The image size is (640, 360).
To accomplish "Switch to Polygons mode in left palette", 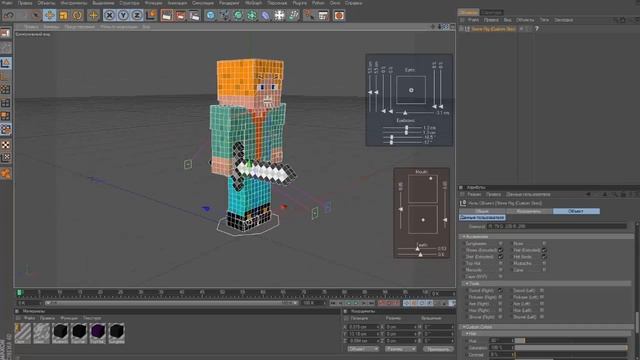I will 6,116.
